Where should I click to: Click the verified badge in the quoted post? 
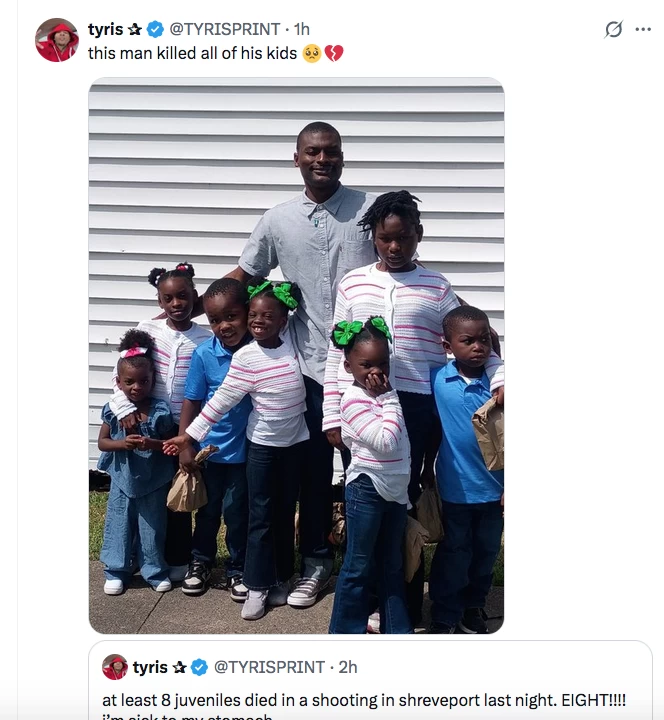tap(200, 667)
